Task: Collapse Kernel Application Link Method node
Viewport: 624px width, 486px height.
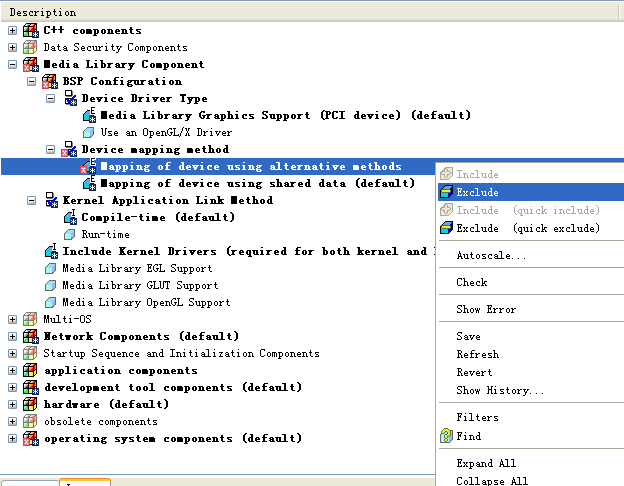Action: click(31, 200)
